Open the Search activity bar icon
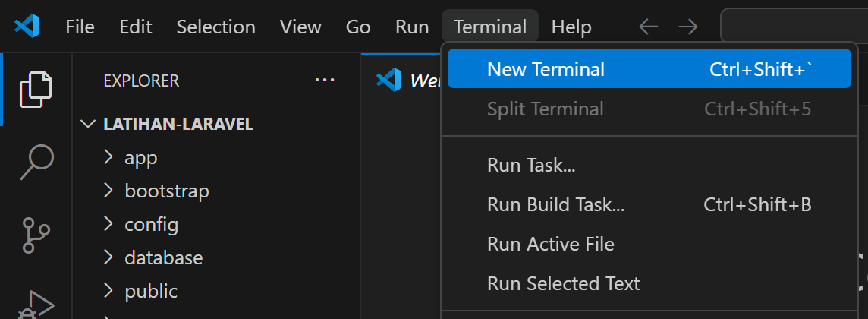 (36, 161)
